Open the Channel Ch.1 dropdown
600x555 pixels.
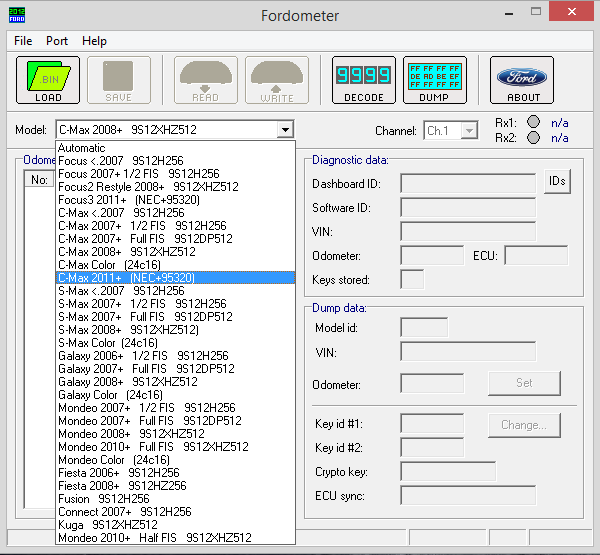point(452,131)
